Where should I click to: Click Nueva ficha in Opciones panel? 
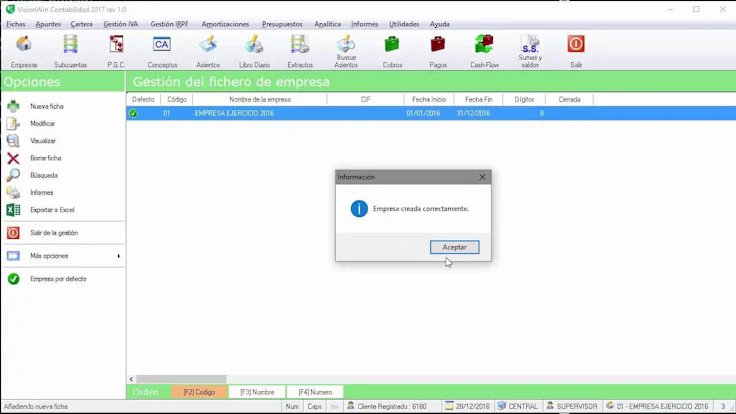click(x=46, y=107)
